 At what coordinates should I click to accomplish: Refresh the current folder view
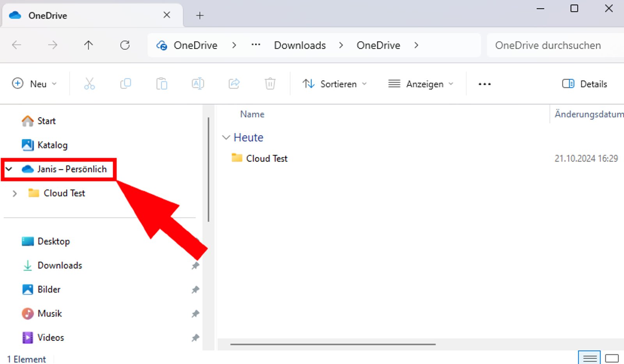point(125,45)
